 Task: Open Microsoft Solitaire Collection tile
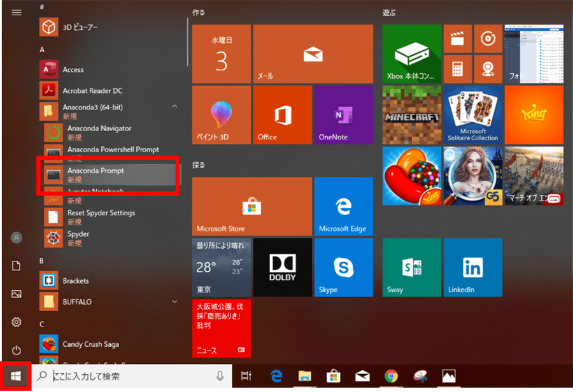[x=473, y=115]
